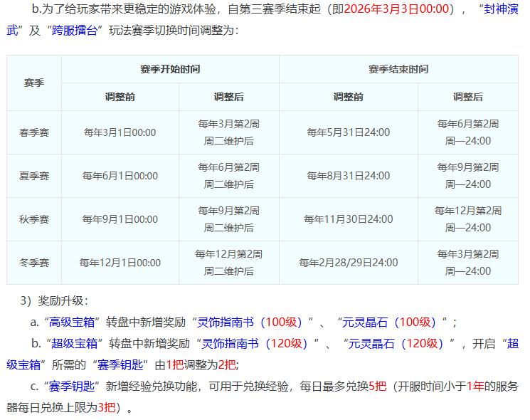Viewport: 530px width, 420px height.
Task: Select the "春季赛" row label
Action: [34, 132]
